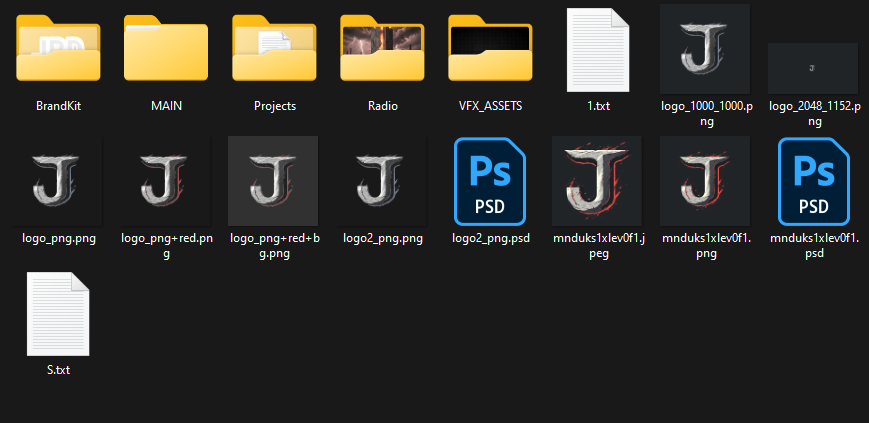
Task: Select the logo_png+red.png thumbnail
Action: (166, 181)
